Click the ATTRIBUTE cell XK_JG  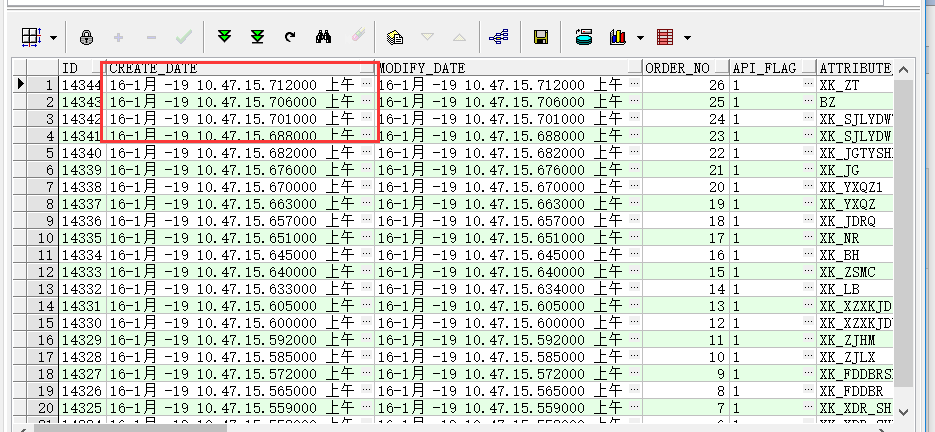[855, 170]
